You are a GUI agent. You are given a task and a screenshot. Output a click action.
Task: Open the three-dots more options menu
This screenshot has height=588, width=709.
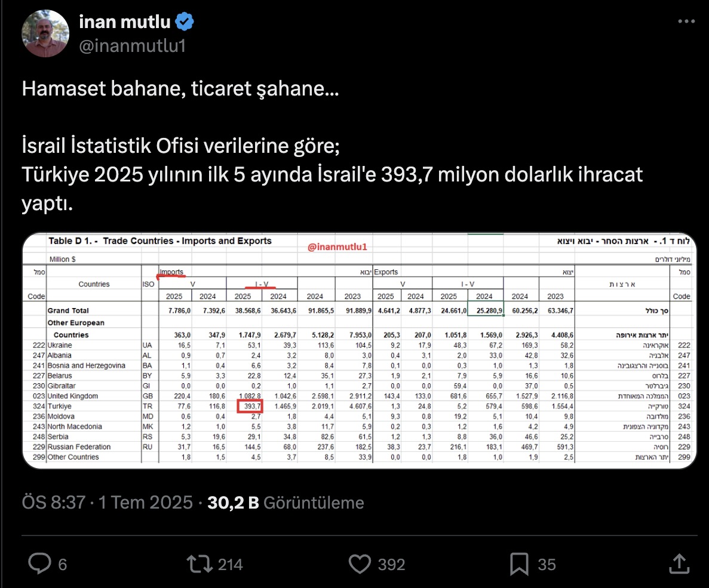click(x=686, y=21)
